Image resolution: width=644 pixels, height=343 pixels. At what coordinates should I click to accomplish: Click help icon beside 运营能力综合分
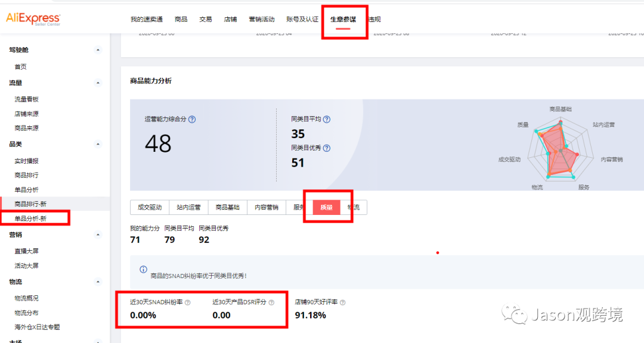(x=192, y=119)
